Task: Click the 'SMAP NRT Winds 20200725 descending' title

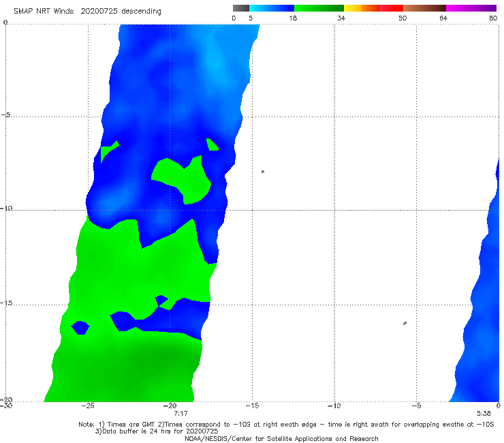Action: (87, 12)
